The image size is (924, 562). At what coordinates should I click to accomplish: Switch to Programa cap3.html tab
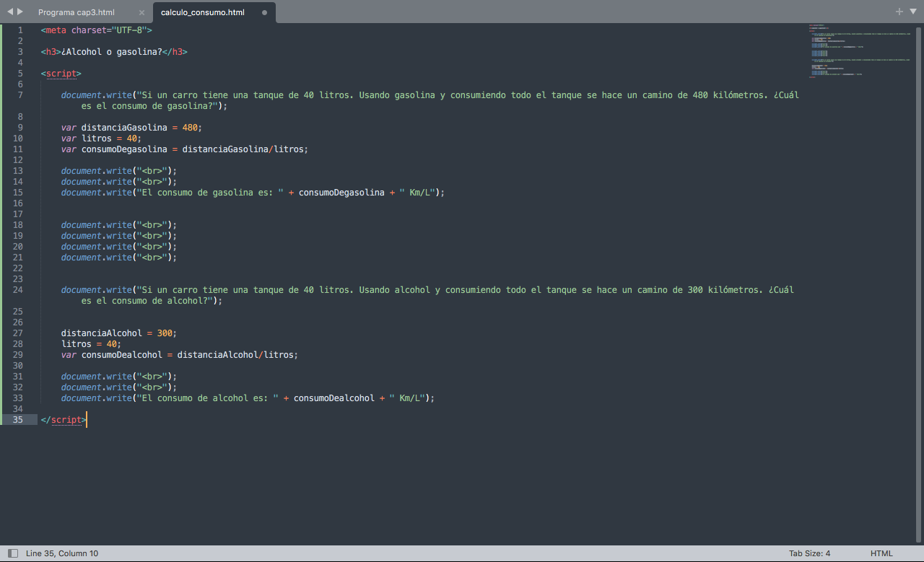pos(77,12)
